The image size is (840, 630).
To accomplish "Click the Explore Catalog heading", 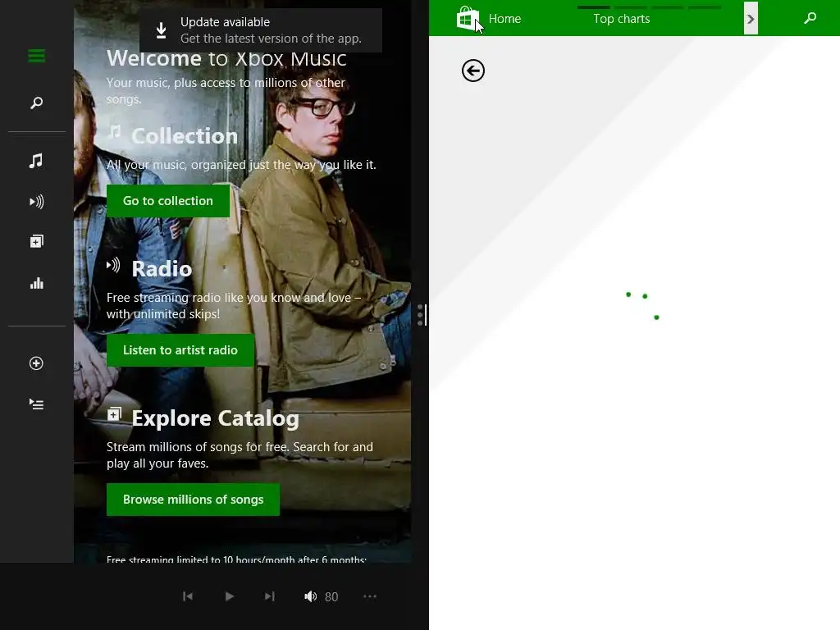I will click(216, 418).
